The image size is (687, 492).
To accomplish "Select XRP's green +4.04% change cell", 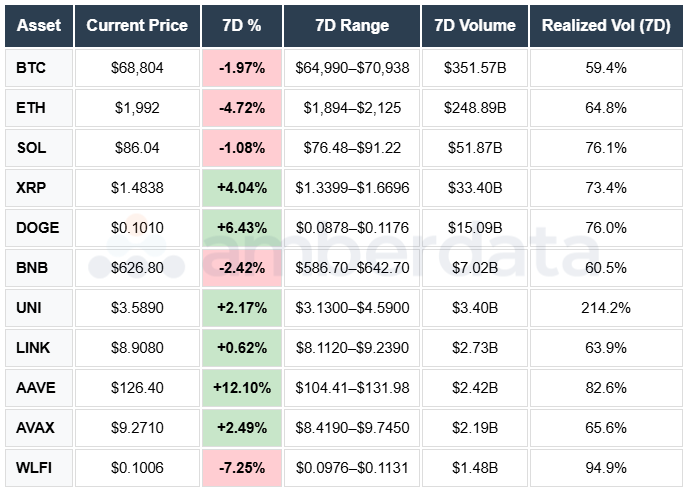I will [241, 188].
